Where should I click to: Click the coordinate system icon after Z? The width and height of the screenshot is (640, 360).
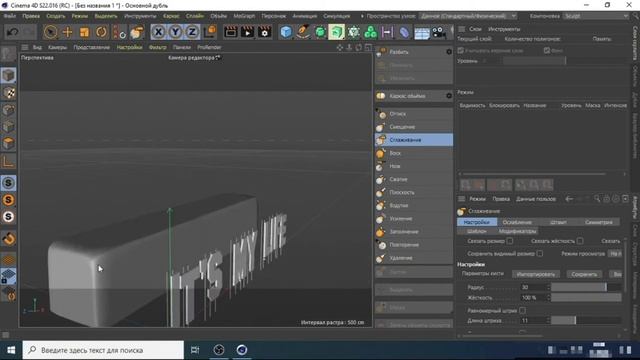tap(210, 32)
